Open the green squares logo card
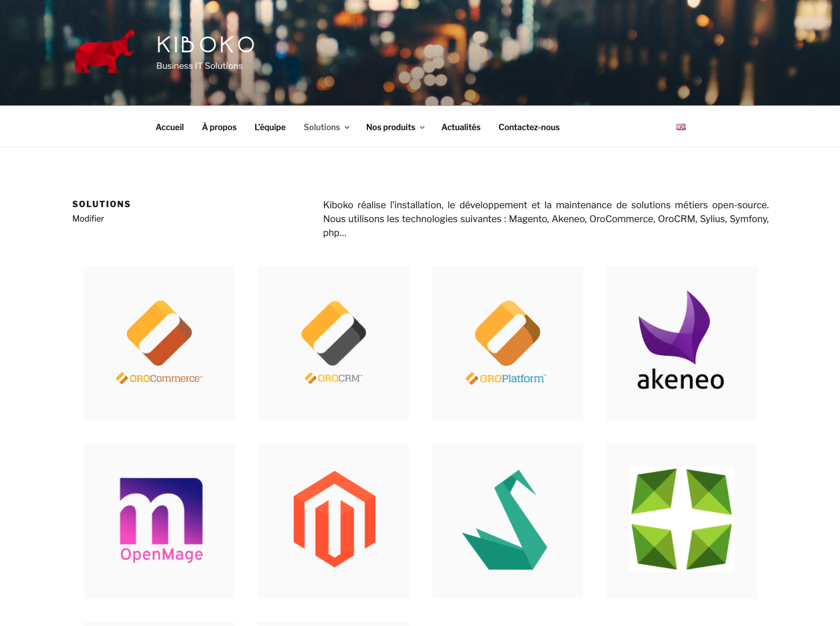The height and width of the screenshot is (626, 840). click(681, 521)
